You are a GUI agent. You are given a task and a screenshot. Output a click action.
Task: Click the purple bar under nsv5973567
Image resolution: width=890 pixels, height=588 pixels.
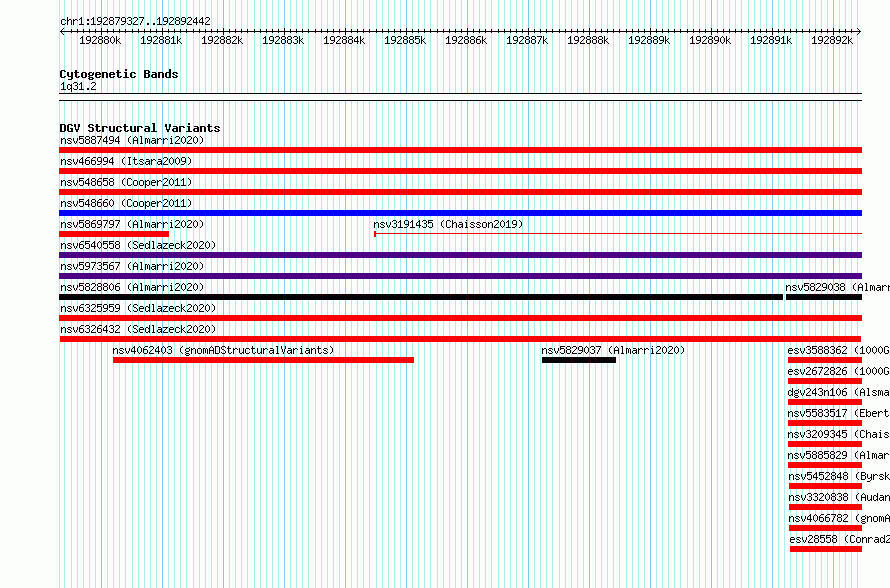point(460,276)
